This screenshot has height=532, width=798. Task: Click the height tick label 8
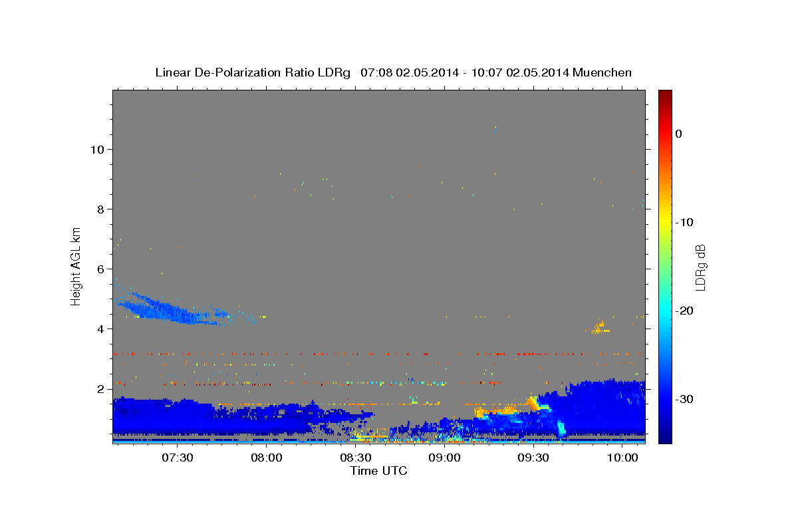(x=101, y=209)
